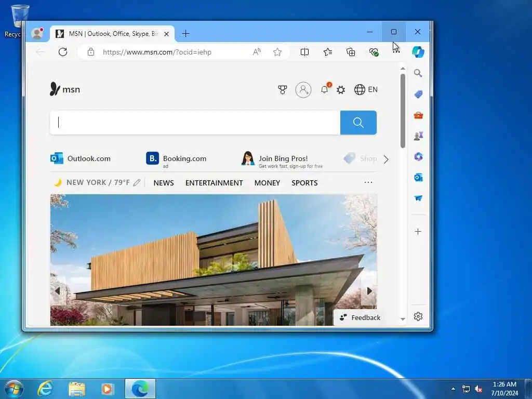View MSN notifications bell
532x399 pixels.
tap(325, 89)
